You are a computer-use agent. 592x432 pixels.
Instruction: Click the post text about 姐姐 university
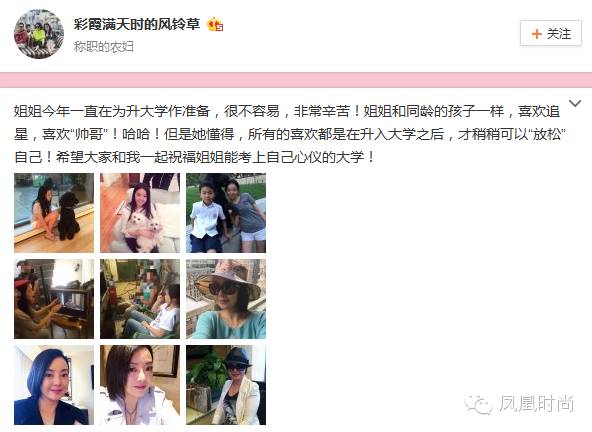[x=290, y=134]
